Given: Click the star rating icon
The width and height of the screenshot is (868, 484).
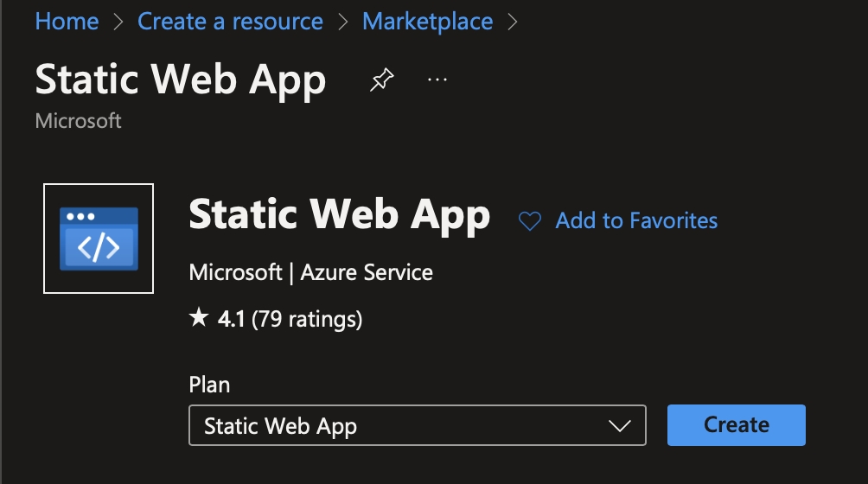Looking at the screenshot, I should pos(199,319).
